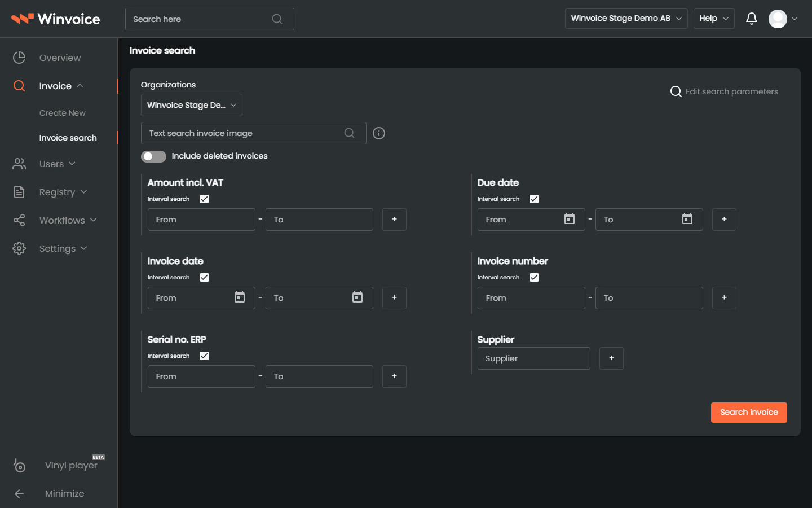Uncheck Amount incl. VAT interval search
This screenshot has height=508, width=812.
(x=204, y=199)
